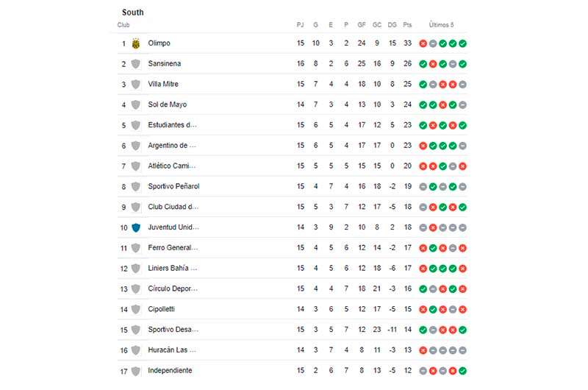Click the PJ column header
The width and height of the screenshot is (588, 390).
coord(300,25)
